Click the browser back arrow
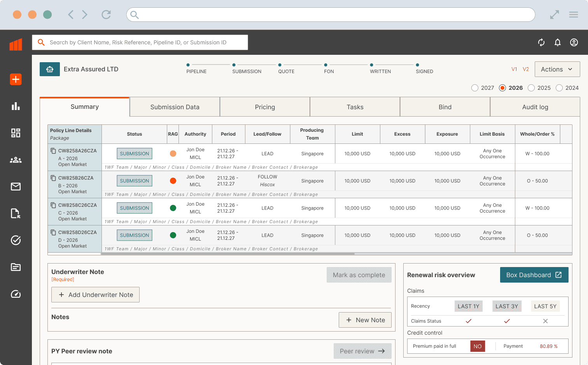Image resolution: width=588 pixels, height=365 pixels. [x=70, y=15]
